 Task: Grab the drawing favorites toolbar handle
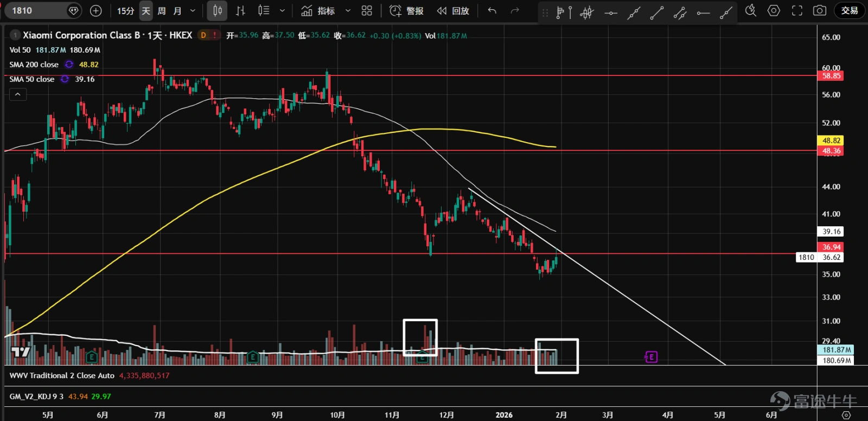(x=545, y=12)
